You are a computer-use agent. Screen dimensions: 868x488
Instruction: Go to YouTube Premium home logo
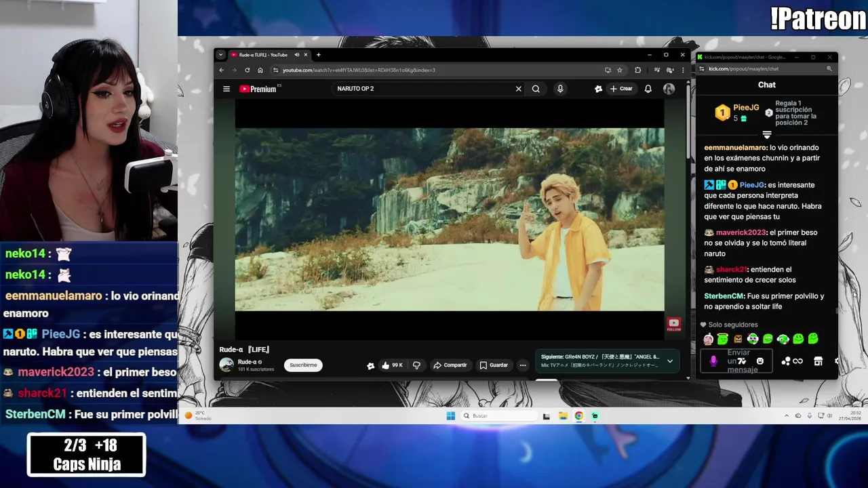pos(258,89)
